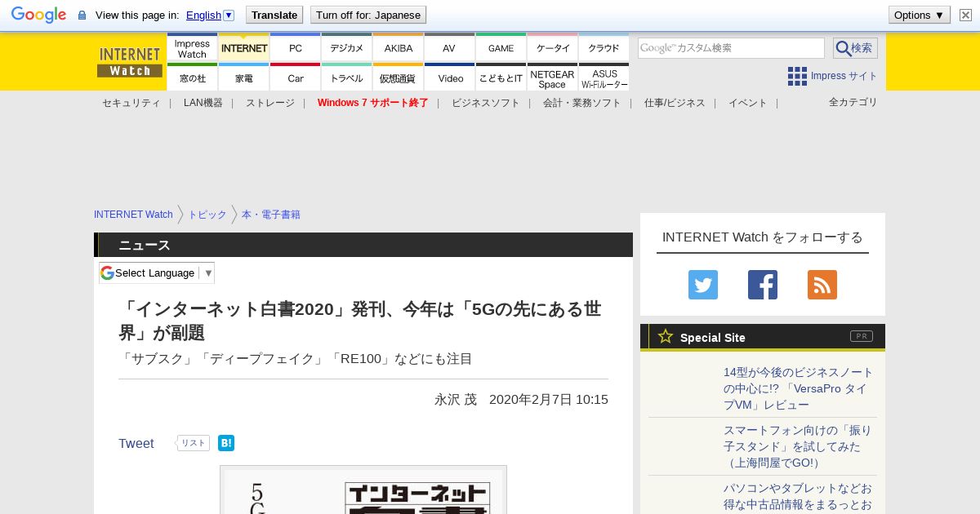Click the search magnifier button
Viewport: 980px width, 514px height.
[855, 48]
